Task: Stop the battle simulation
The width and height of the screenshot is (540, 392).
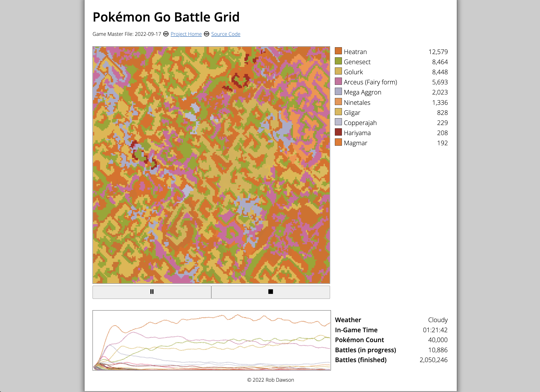Action: (270, 292)
